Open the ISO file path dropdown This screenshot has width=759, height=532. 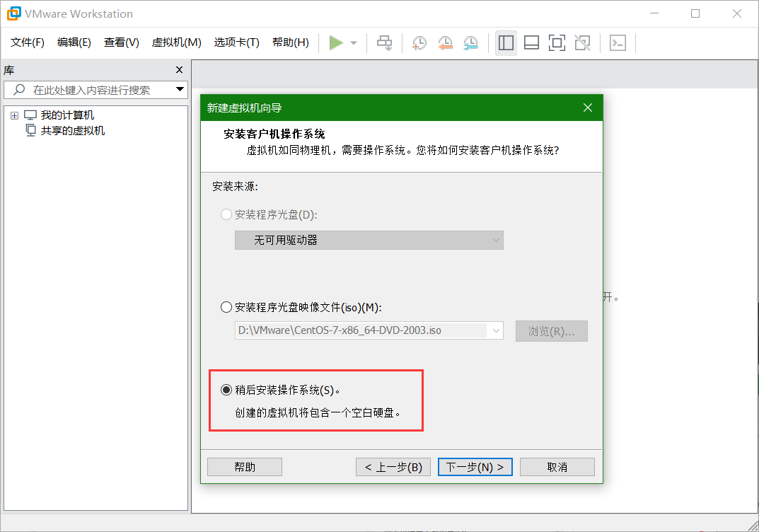[x=496, y=330]
